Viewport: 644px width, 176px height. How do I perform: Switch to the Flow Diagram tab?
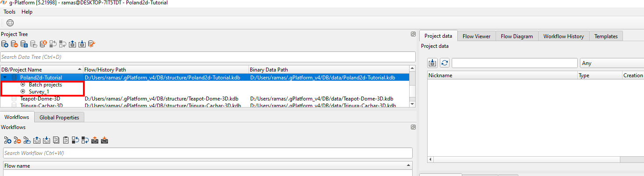tap(517, 36)
